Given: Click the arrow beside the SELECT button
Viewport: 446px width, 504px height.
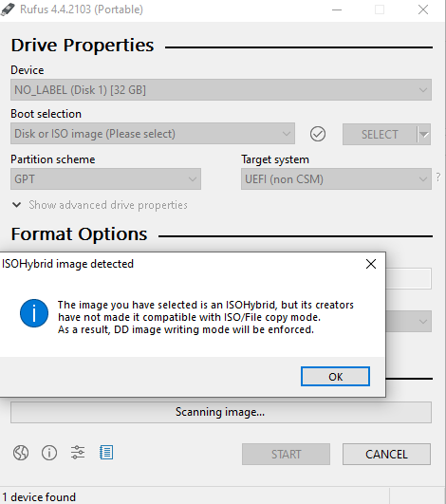Looking at the screenshot, I should click(x=424, y=135).
